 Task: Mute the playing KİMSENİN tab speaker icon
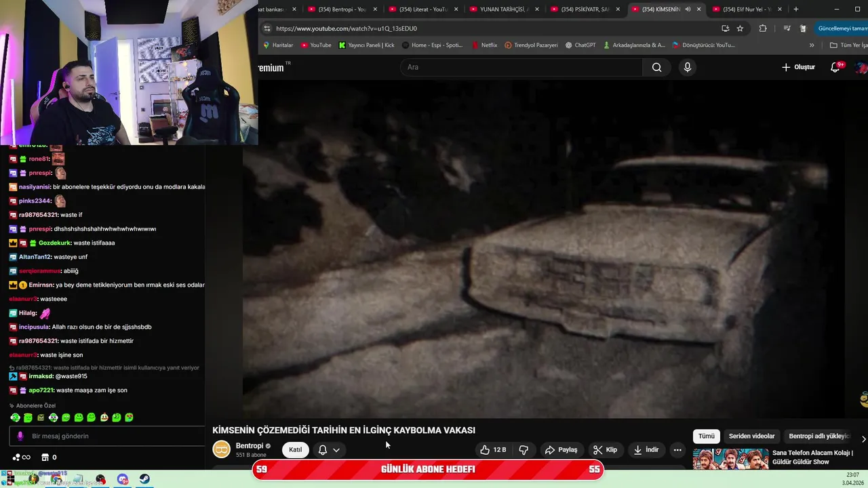pyautogui.click(x=688, y=9)
